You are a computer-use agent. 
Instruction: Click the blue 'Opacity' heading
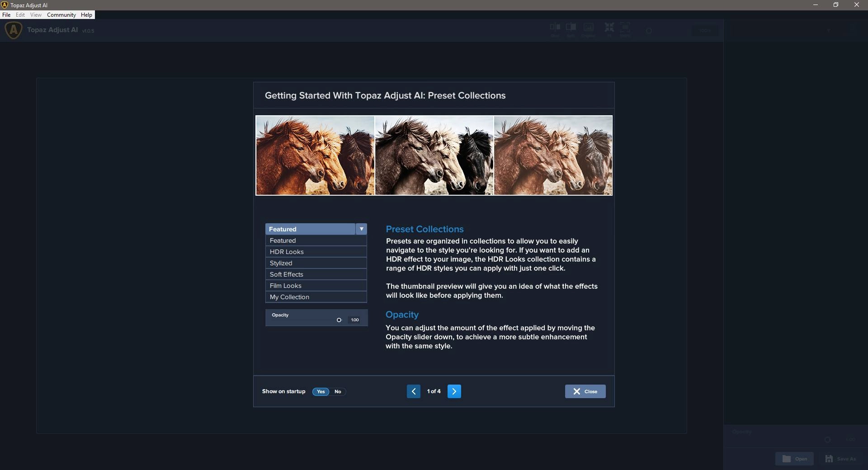402,315
